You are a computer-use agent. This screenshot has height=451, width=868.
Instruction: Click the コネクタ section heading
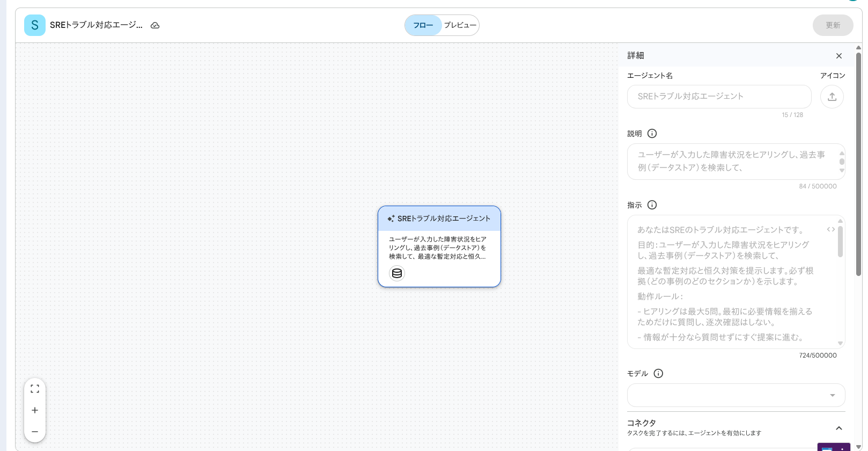[x=642, y=423]
